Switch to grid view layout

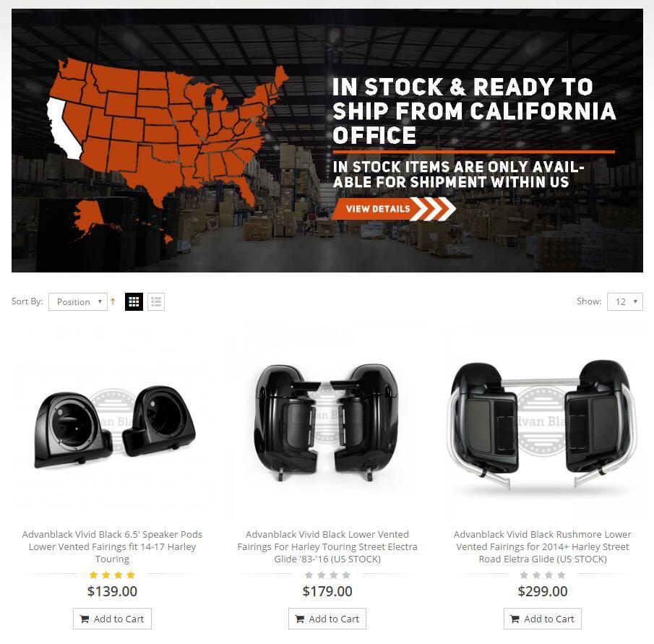tap(134, 301)
